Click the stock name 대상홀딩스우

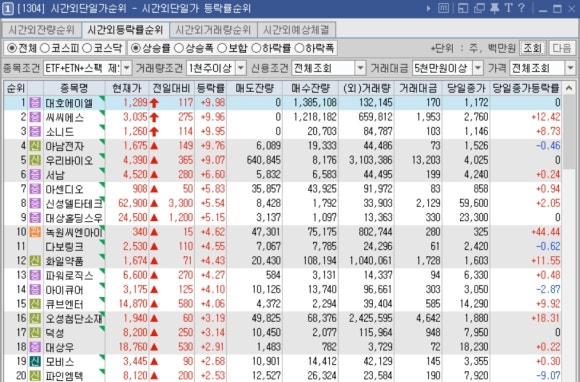(74, 218)
